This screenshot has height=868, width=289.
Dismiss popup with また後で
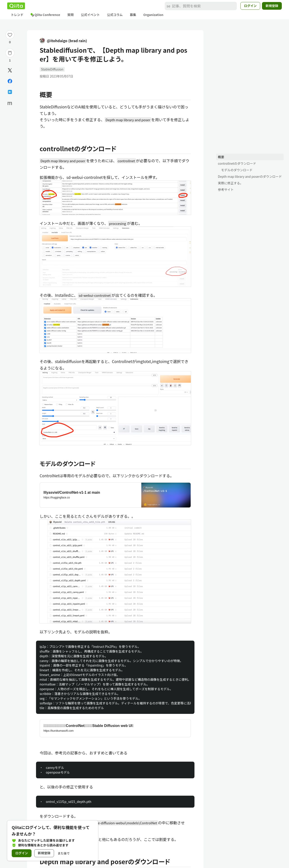pyautogui.click(x=64, y=853)
